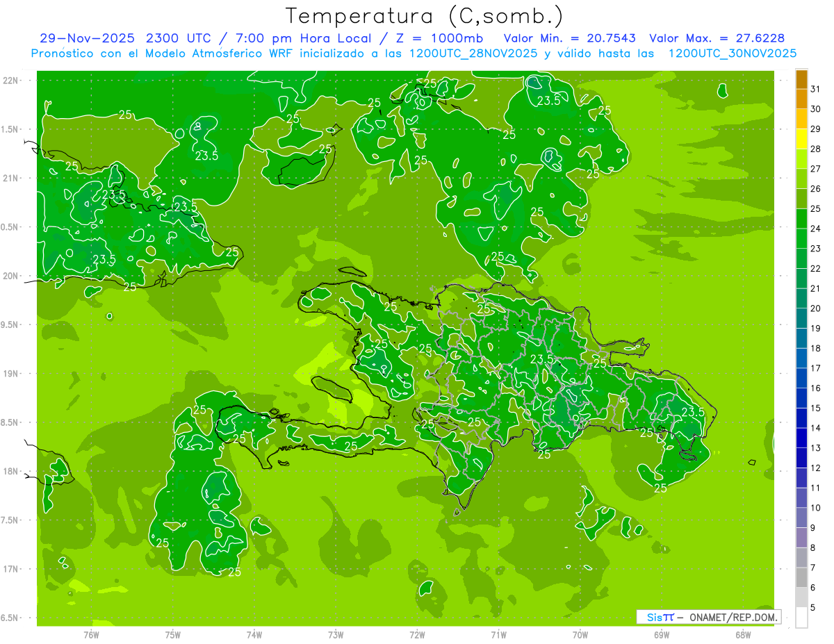This screenshot has width=834, height=644.
Task: Pick the gray legend swatch between 6 and 7
Action: click(801, 577)
